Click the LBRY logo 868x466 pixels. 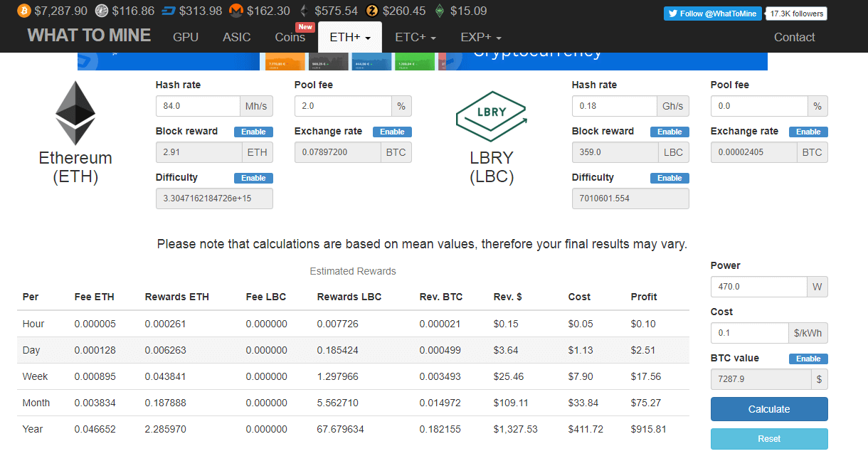pos(491,116)
